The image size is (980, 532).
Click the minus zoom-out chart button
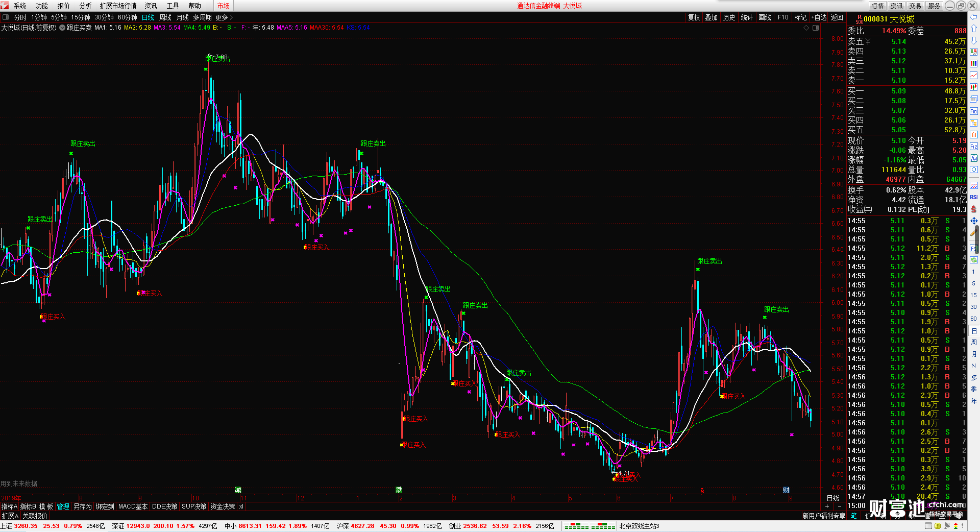[x=840, y=506]
